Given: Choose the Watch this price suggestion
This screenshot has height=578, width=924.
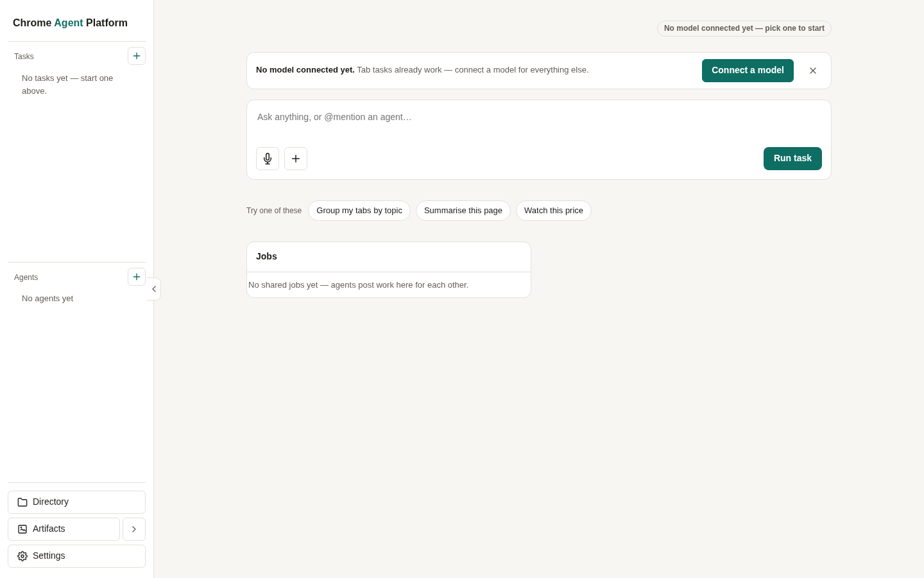Looking at the screenshot, I should pyautogui.click(x=554, y=211).
